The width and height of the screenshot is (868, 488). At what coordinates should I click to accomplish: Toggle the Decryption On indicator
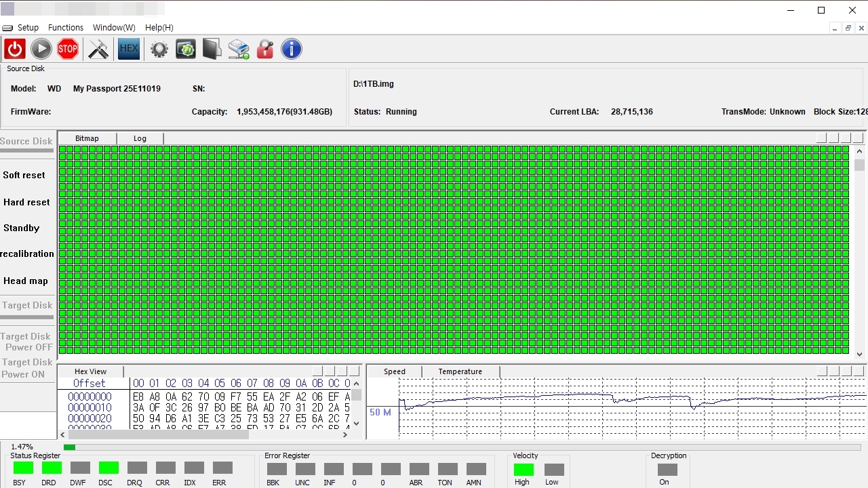(667, 470)
